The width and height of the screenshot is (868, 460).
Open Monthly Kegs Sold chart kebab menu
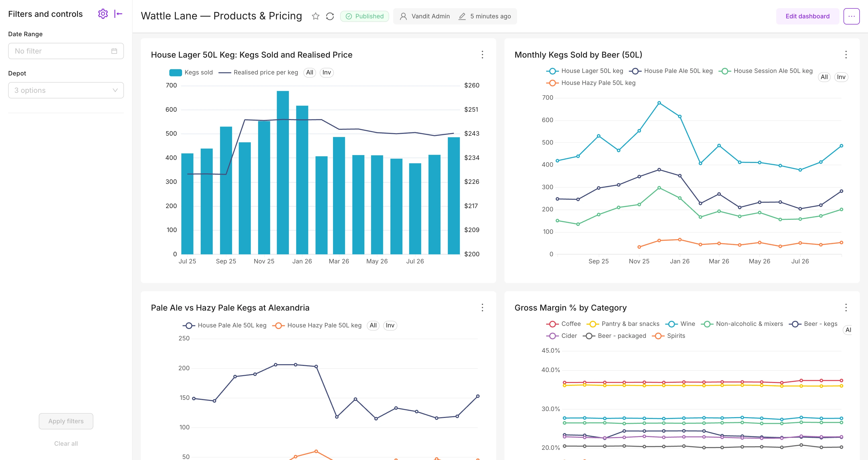pyautogui.click(x=846, y=55)
